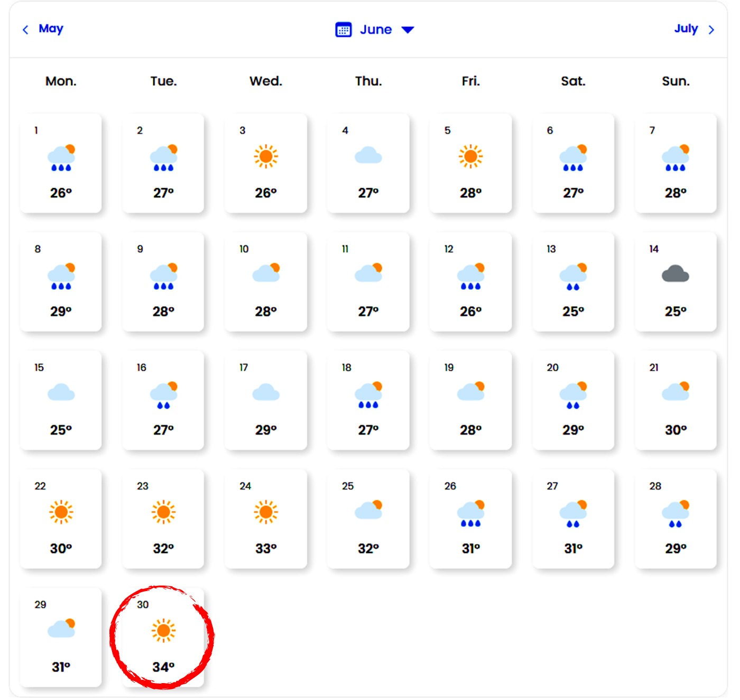Viewport: 740px width, 700px height.
Task: Click the rain icon on June 1
Action: point(61,158)
